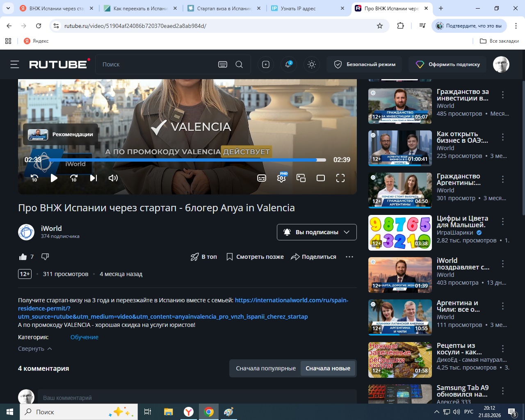The height and width of the screenshot is (420, 525).
Task: Open the Обучение category link
Action: (x=84, y=337)
